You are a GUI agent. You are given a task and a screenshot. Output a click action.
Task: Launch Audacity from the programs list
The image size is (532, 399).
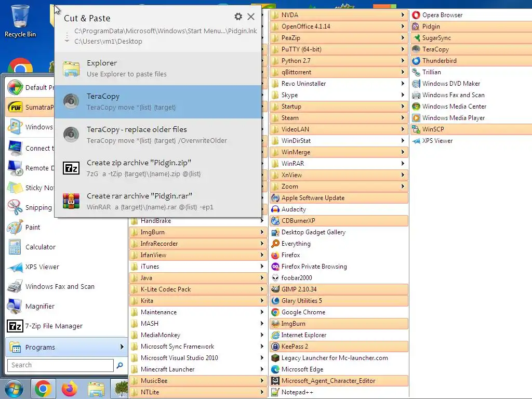pos(339,209)
